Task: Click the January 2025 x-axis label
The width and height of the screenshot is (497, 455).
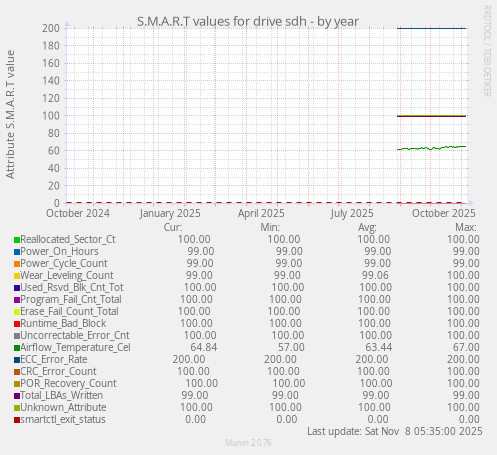Action: (170, 214)
